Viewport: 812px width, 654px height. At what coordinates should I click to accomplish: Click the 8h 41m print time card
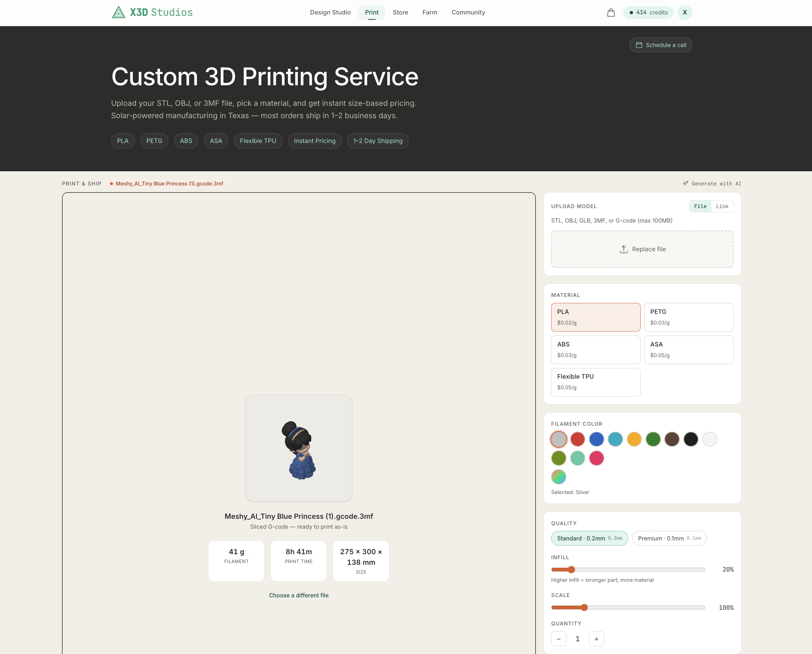point(298,561)
